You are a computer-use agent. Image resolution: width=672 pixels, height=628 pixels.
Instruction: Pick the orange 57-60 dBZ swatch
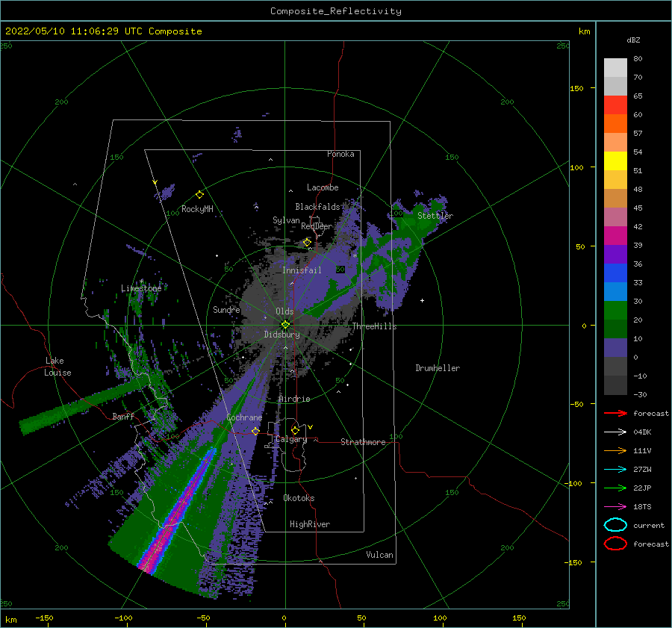(x=615, y=124)
